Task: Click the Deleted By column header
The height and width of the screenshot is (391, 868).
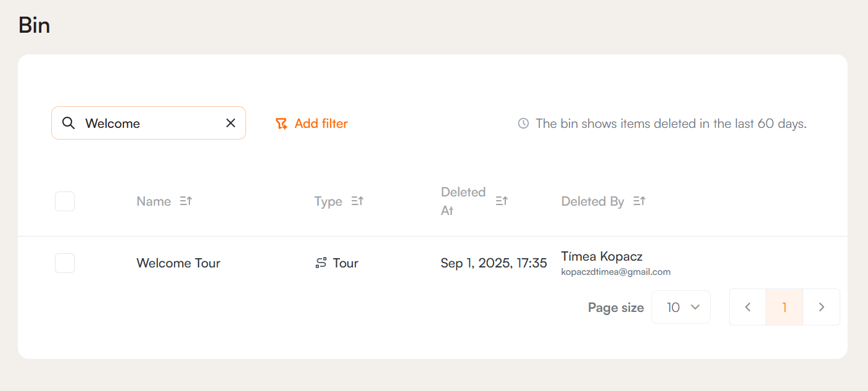Action: click(x=592, y=201)
